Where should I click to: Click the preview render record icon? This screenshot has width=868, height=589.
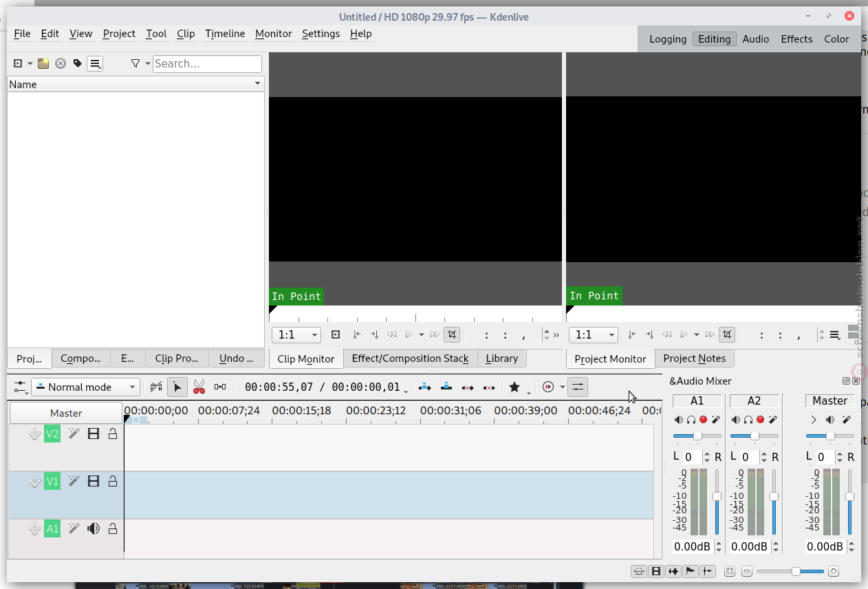[x=548, y=387]
